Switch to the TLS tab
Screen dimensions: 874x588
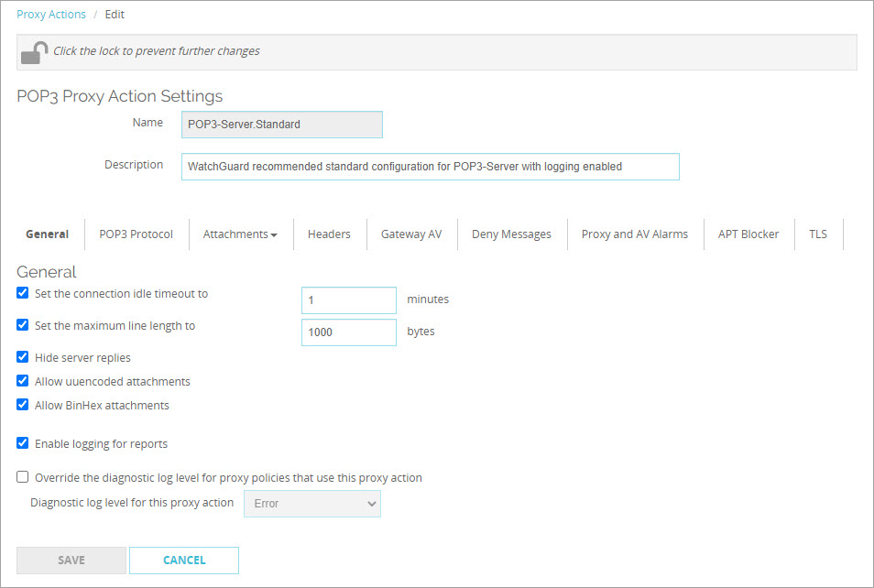coord(817,234)
